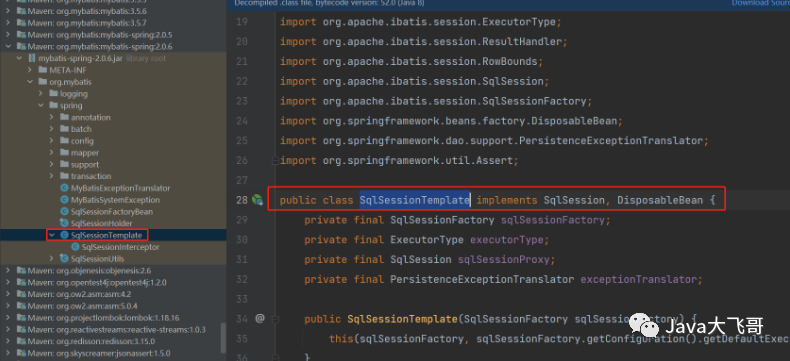The image size is (790, 361).
Task: Click the import of PersistenceExceptionTranslator line
Action: (494, 140)
